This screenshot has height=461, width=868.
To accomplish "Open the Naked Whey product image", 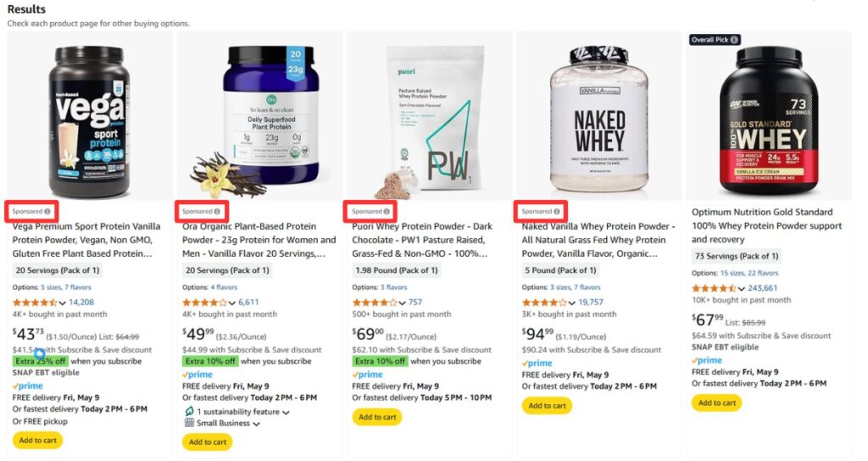I will click(599, 119).
